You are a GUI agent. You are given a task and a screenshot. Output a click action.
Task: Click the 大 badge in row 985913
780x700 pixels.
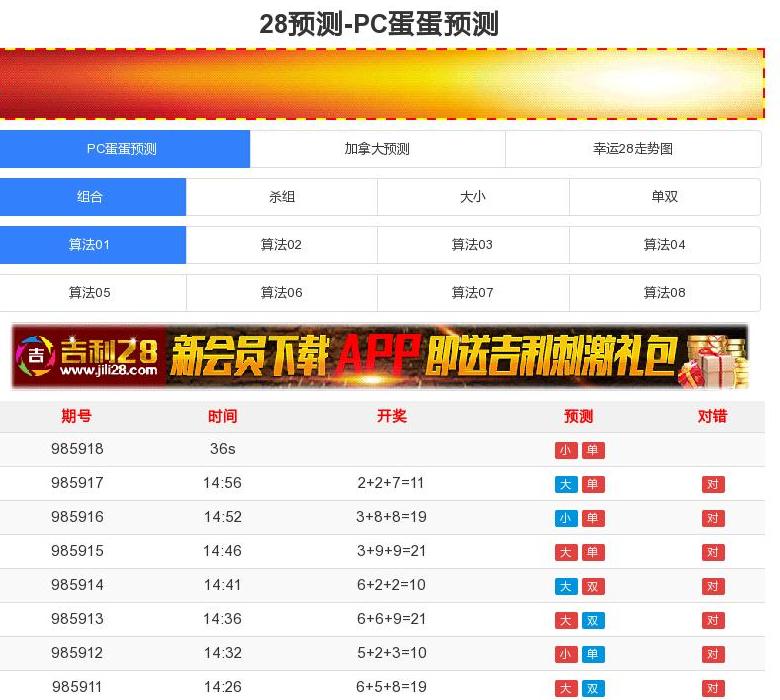[566, 620]
